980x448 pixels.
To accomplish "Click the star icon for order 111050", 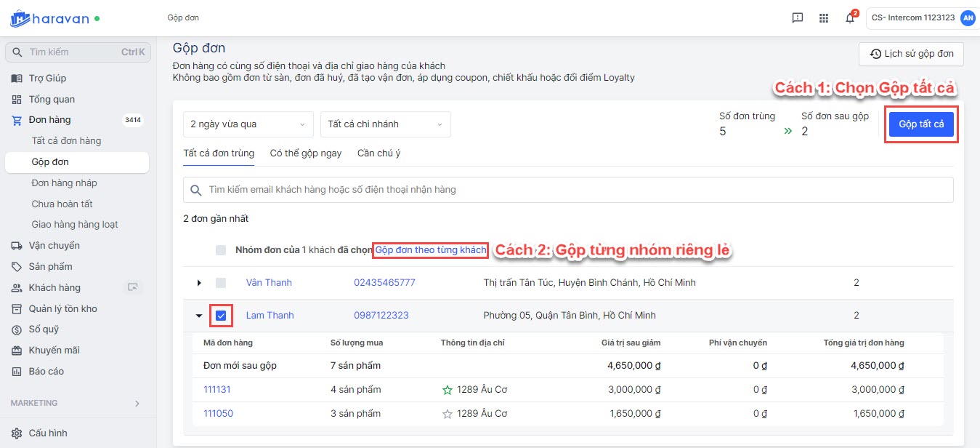I will coord(448,414).
